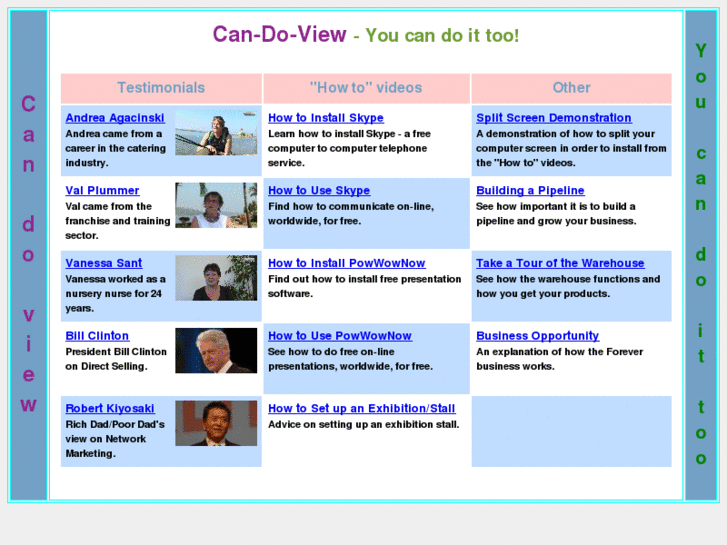
Task: Click text 'See how to do free on-line presentations' description
Action: pyautogui.click(x=350, y=359)
